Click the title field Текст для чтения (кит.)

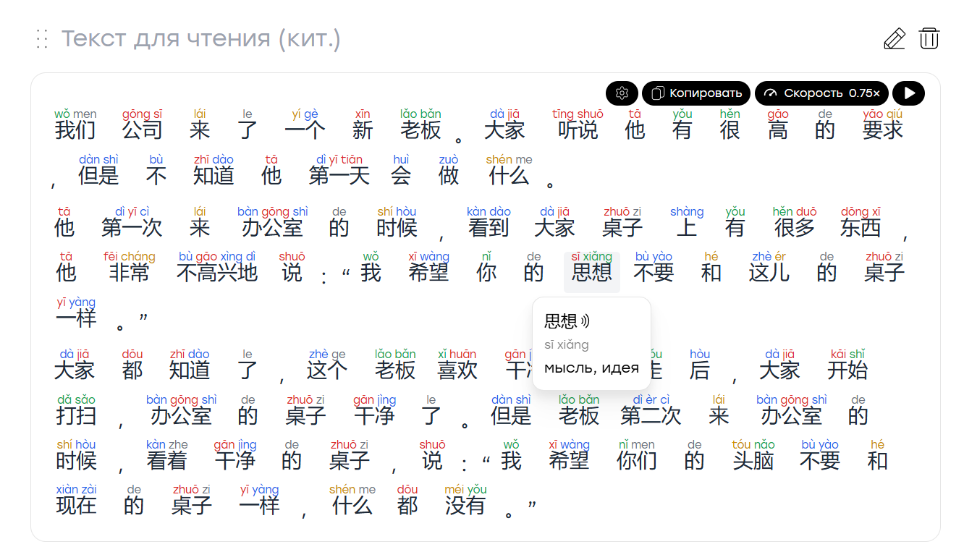[200, 38]
